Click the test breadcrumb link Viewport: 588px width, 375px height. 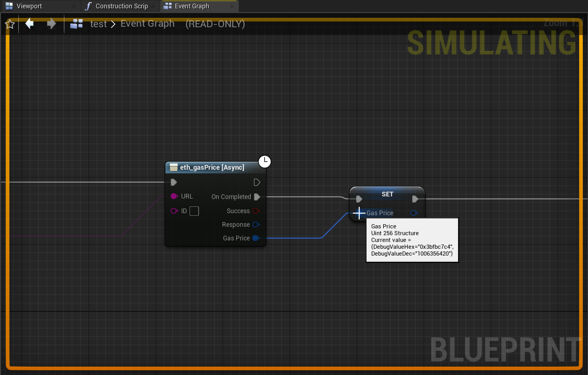click(98, 24)
